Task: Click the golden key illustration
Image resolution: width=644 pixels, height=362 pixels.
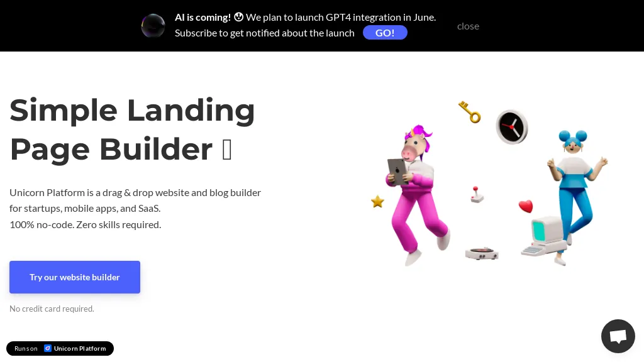Action: [x=469, y=112]
